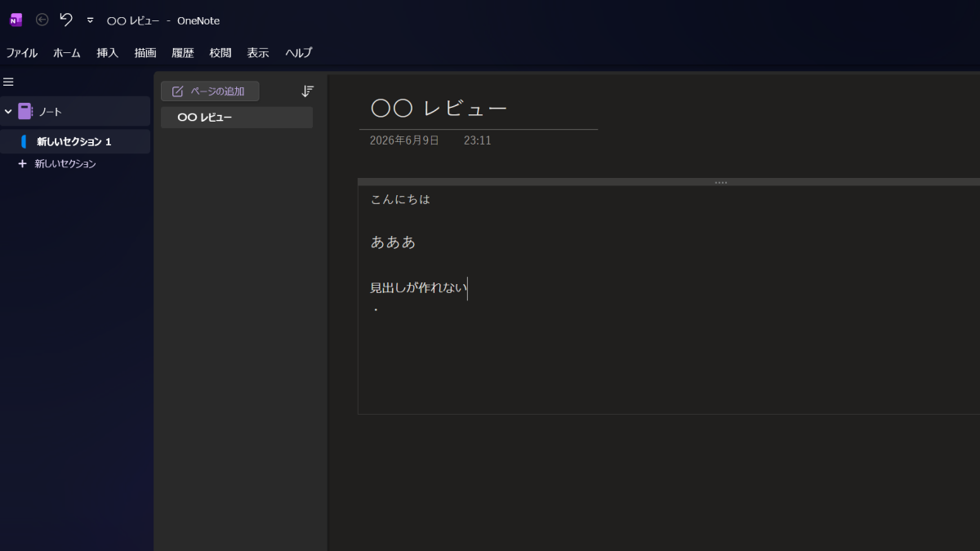The width and height of the screenshot is (980, 551).
Task: Switch to the 描画 tab
Action: click(145, 53)
